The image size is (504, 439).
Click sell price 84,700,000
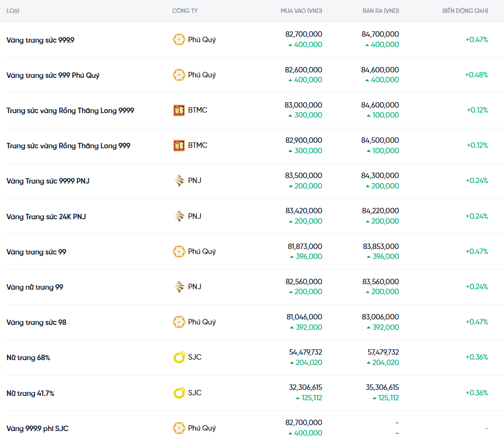click(x=380, y=34)
